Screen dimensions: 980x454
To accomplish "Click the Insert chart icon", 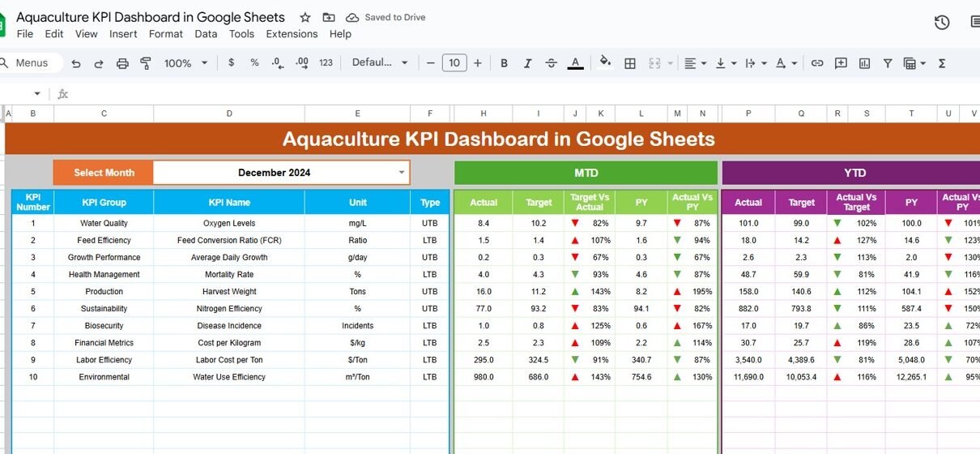I will [864, 63].
